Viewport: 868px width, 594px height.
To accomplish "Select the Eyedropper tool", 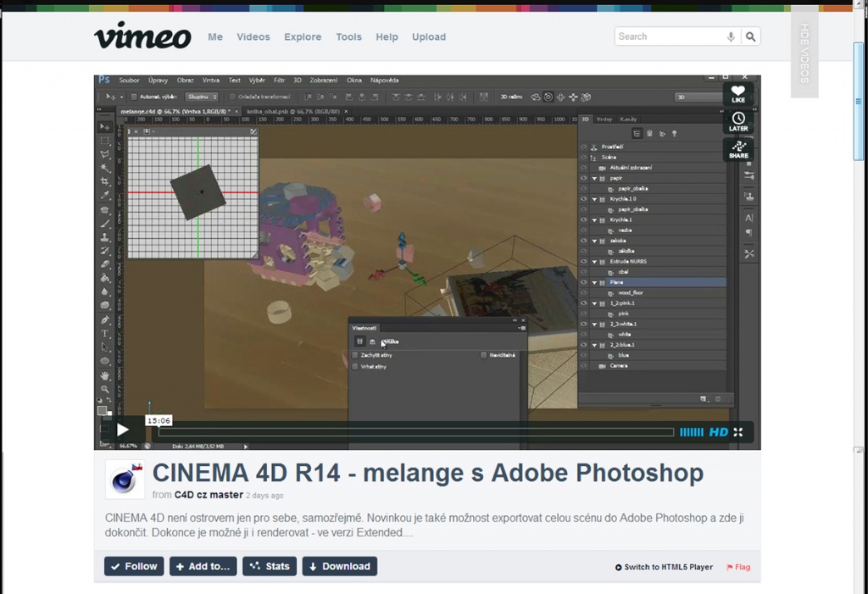I will click(x=104, y=196).
